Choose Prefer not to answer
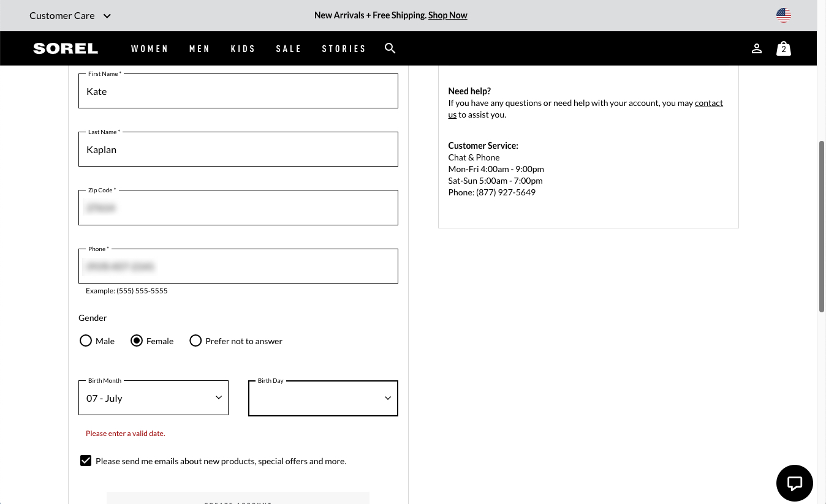The image size is (826, 504). click(195, 340)
